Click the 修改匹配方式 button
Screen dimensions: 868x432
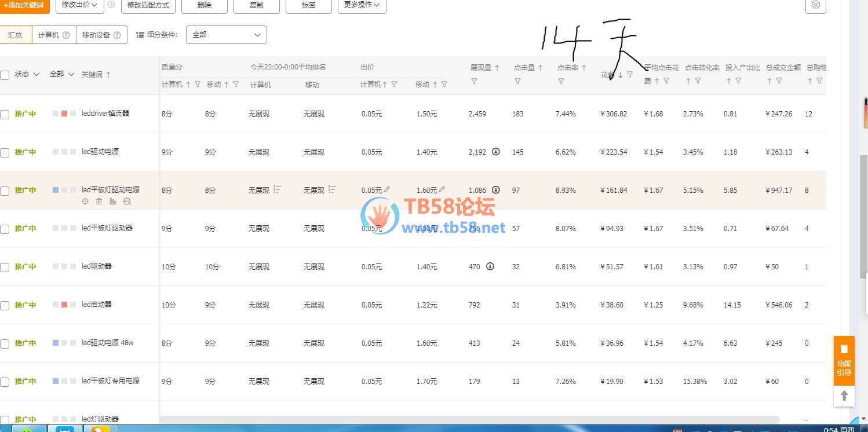(148, 5)
